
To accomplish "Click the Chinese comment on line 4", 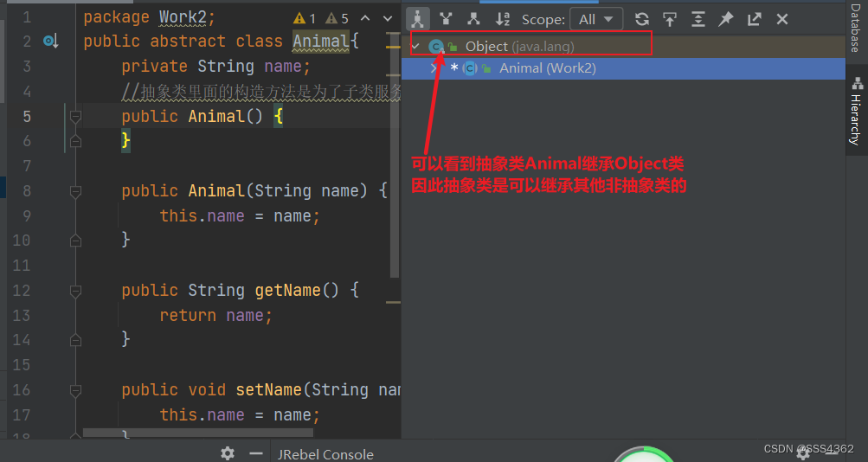I will pos(261,92).
